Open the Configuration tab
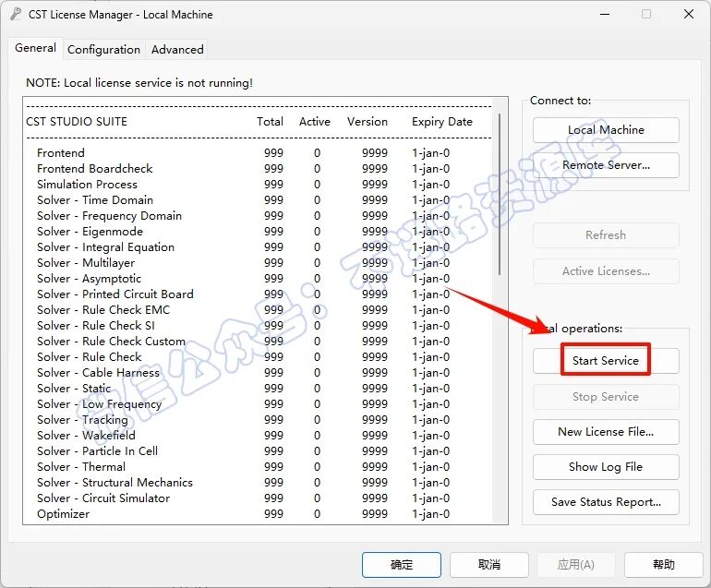This screenshot has height=588, width=711. coord(103,50)
